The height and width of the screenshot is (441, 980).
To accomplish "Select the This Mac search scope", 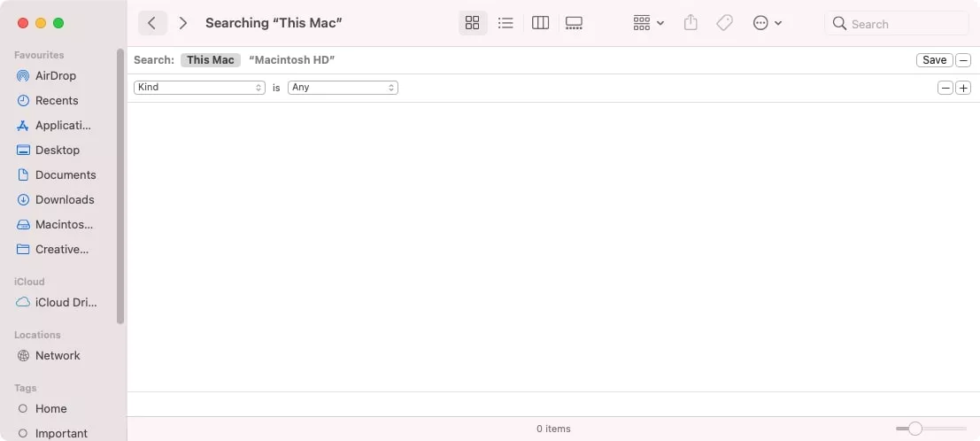I will (211, 60).
